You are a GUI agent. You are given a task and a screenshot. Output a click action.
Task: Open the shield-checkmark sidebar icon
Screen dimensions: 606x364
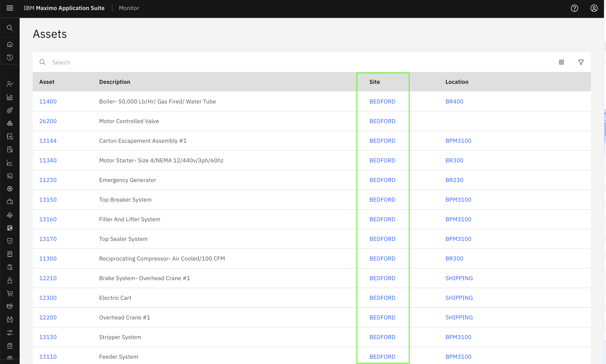click(10, 241)
